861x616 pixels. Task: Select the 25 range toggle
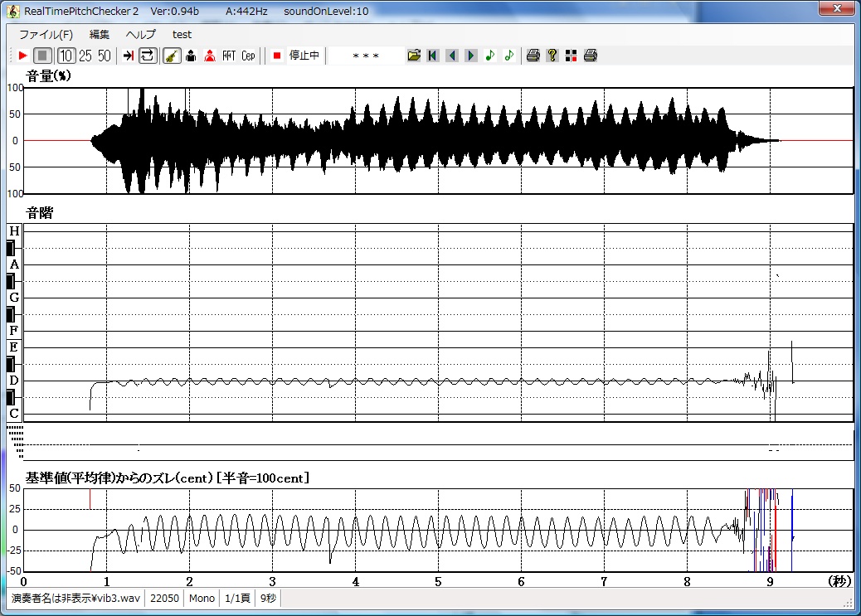(85, 56)
